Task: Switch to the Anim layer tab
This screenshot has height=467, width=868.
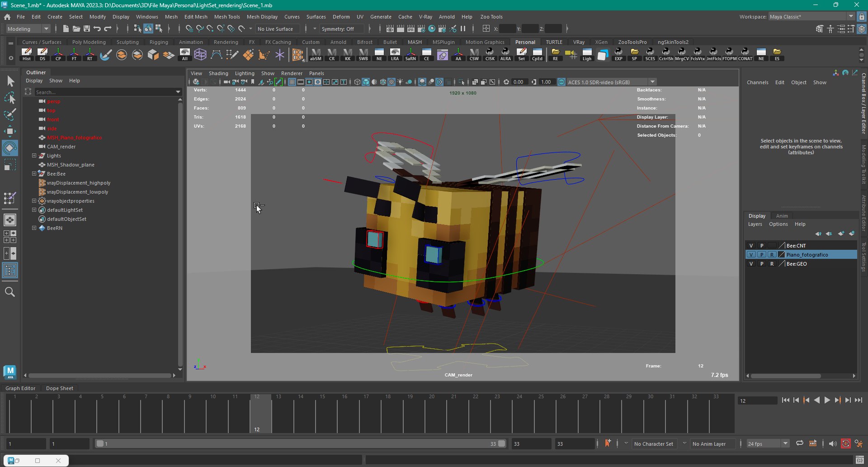Action: [782, 216]
